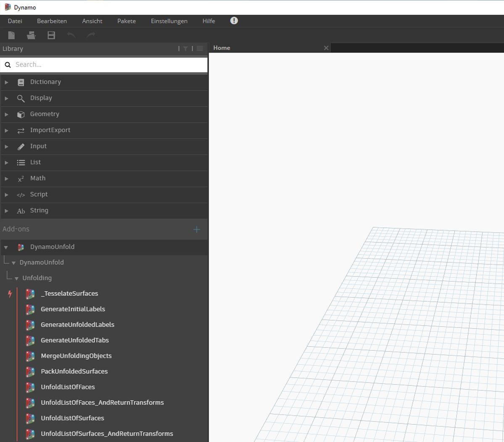Click the Script code brackets icon
This screenshot has height=442, width=504.
tap(21, 195)
